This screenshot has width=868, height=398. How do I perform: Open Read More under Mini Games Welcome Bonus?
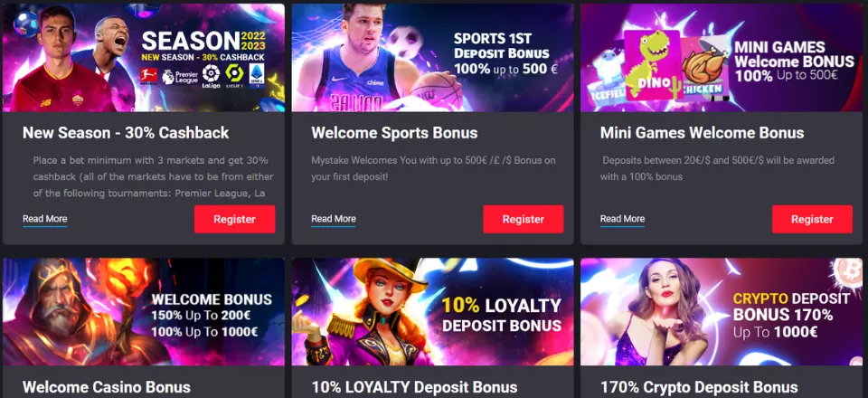pyautogui.click(x=622, y=219)
